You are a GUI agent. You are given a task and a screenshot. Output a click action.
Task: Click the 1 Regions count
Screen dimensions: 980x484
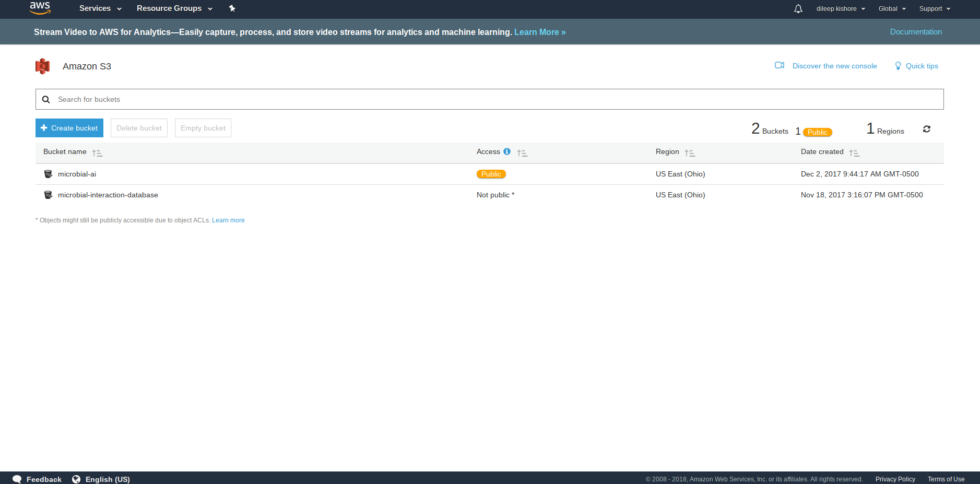885,129
